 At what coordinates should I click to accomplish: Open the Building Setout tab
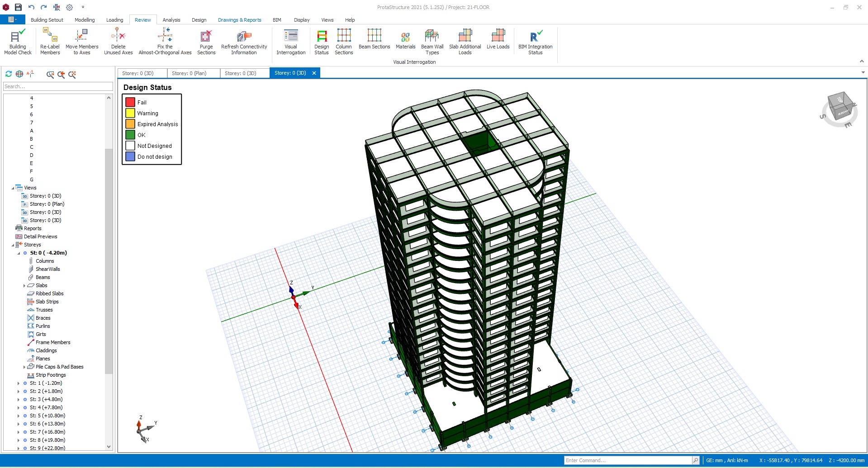(x=47, y=20)
